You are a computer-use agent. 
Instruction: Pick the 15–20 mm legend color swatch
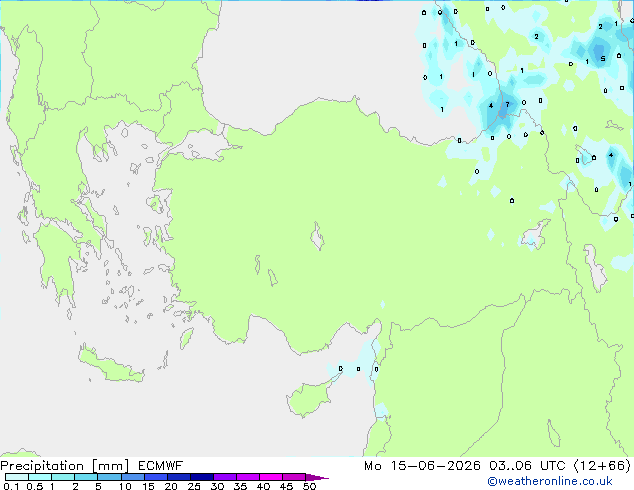point(156,477)
